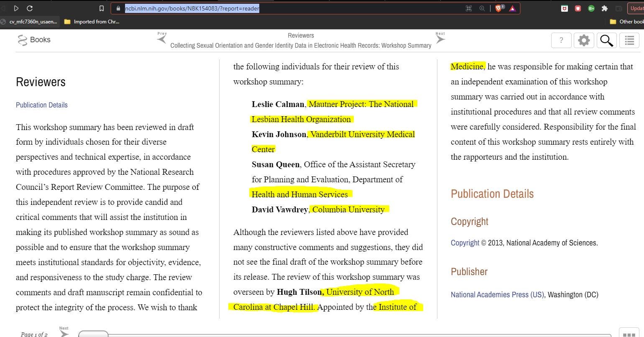The width and height of the screenshot is (644, 337).
Task: Go forward with the browser forward arrow
Action: [16, 8]
